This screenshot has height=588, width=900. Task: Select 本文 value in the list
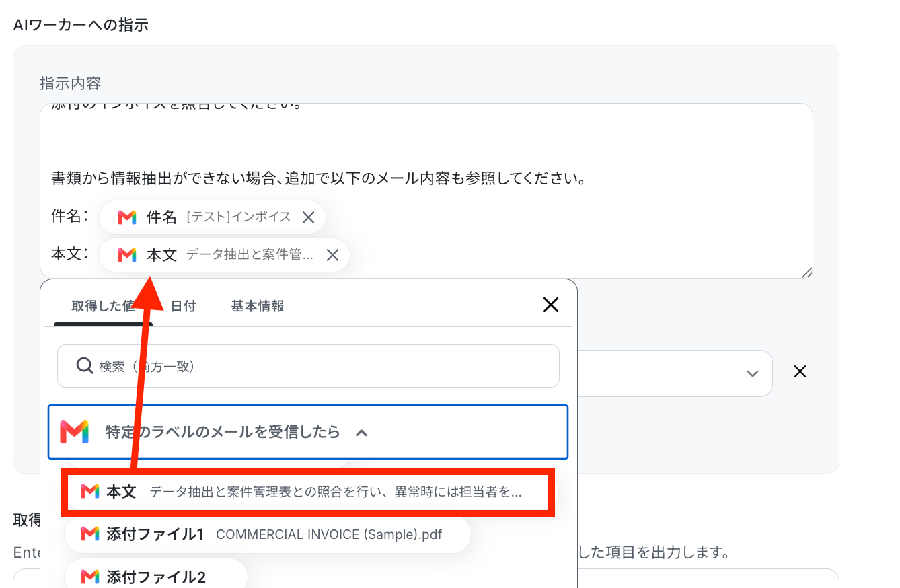309,492
